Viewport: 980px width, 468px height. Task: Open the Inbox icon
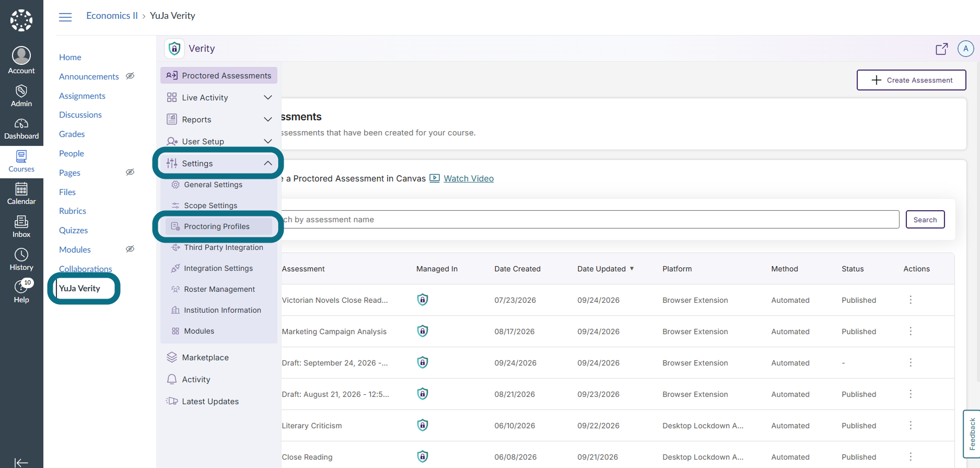pyautogui.click(x=21, y=222)
